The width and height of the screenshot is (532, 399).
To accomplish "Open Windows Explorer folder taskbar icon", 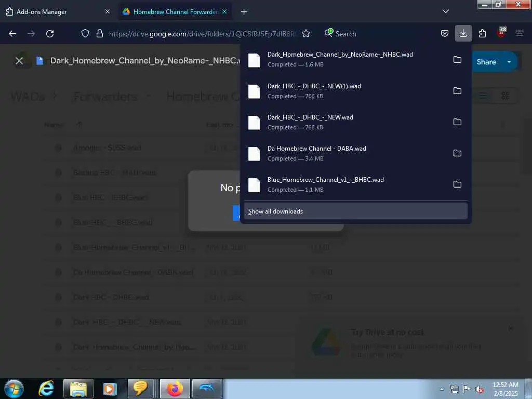I will point(78,389).
